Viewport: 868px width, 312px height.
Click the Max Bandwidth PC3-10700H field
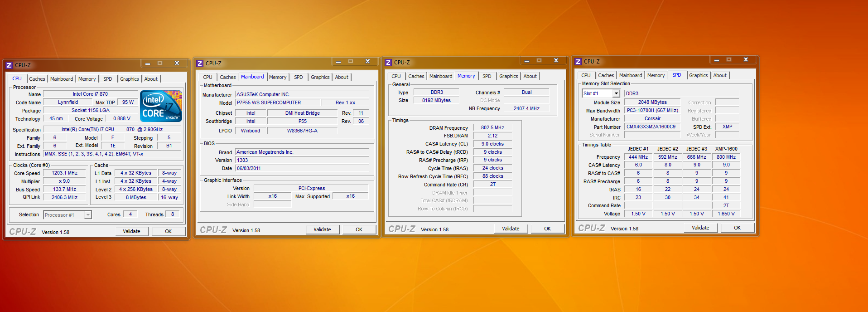click(652, 111)
